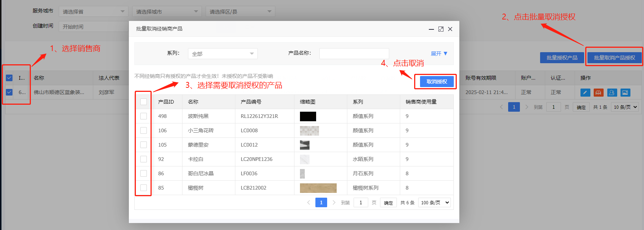
Task: Click page 1 button in dialog pagination
Action: [321, 202]
